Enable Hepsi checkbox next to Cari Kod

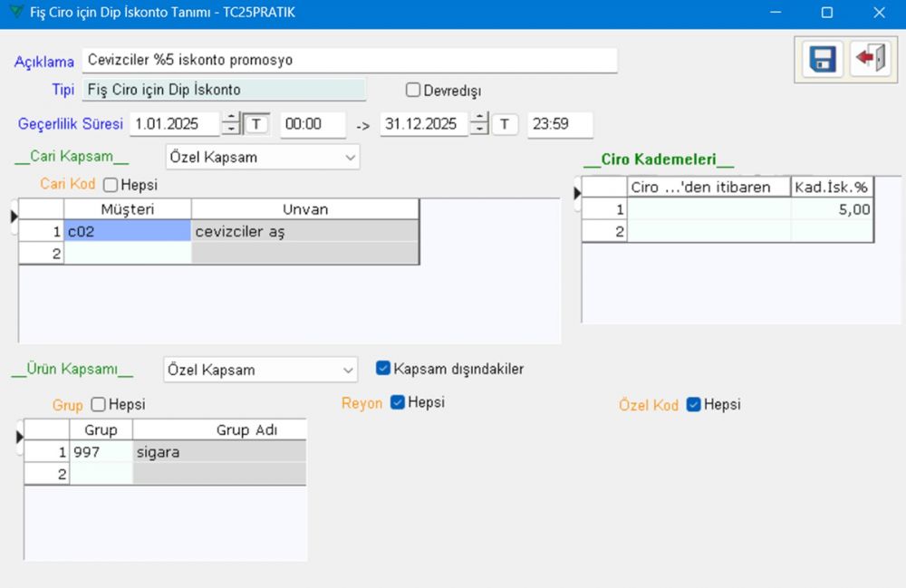[x=111, y=185]
